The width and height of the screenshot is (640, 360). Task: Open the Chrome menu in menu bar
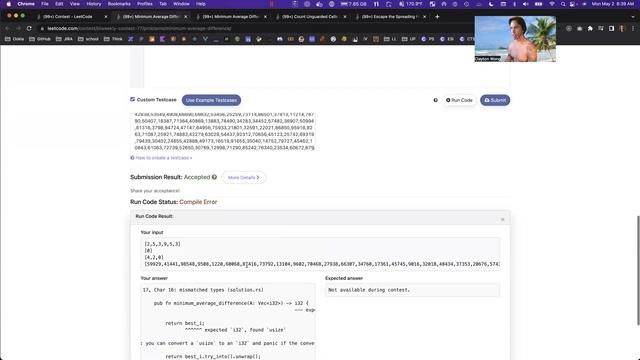[x=26, y=4]
